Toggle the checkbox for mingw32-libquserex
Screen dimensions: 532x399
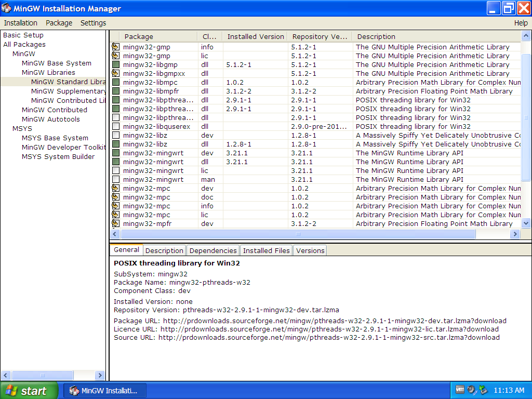(116, 126)
